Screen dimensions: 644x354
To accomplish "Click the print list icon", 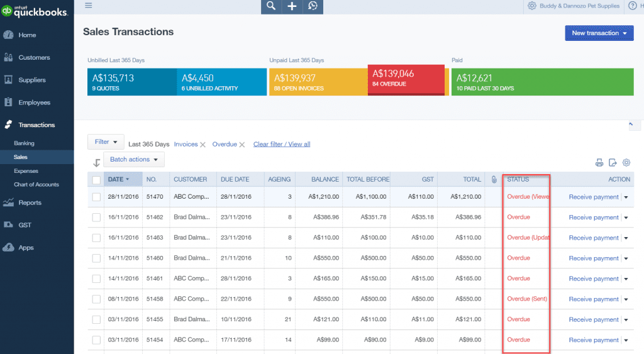I will 599,163.
